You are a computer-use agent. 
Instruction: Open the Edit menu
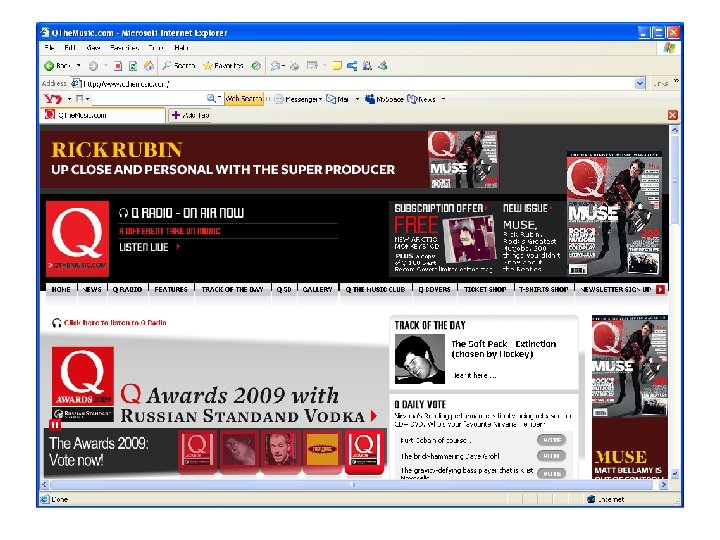pos(70,48)
